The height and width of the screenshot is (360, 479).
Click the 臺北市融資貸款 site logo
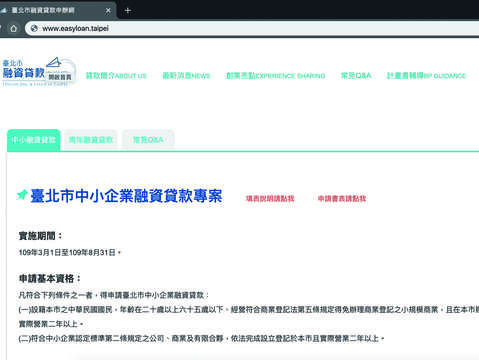(39, 72)
